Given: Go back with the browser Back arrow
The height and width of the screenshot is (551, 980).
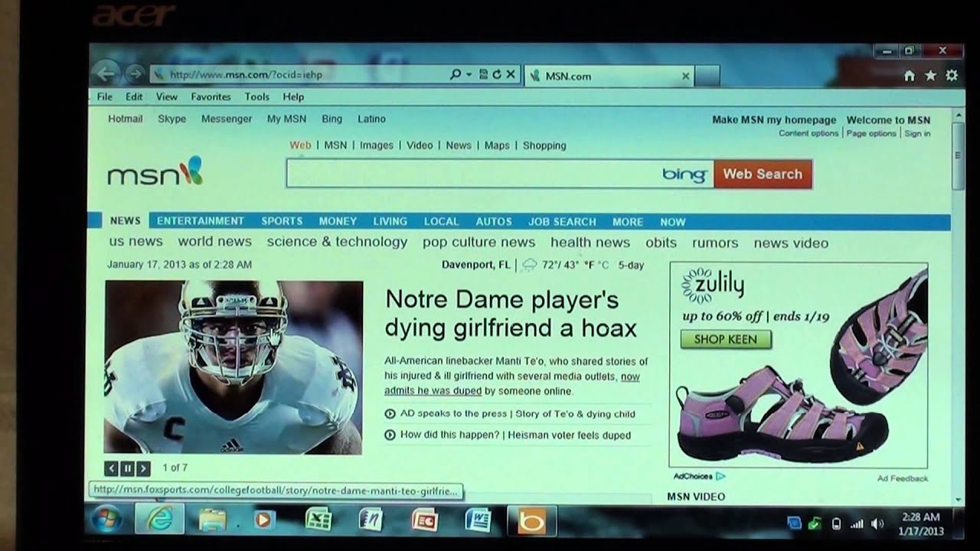Looking at the screenshot, I should 106,73.
